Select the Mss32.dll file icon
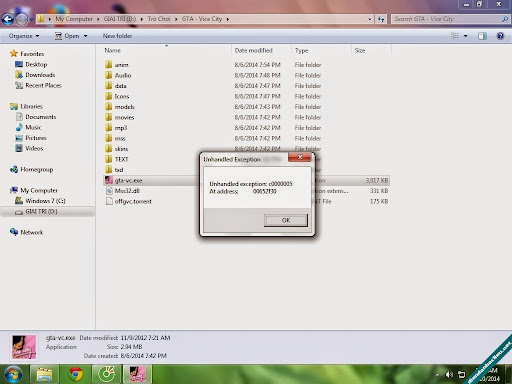The width and height of the screenshot is (512, 384). tap(109, 191)
